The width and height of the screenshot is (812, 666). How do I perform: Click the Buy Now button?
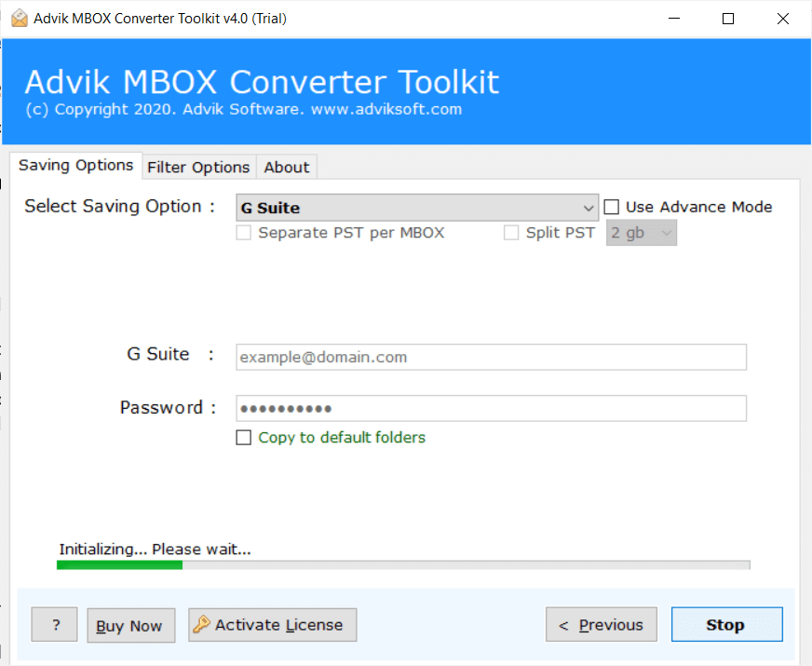[131, 625]
